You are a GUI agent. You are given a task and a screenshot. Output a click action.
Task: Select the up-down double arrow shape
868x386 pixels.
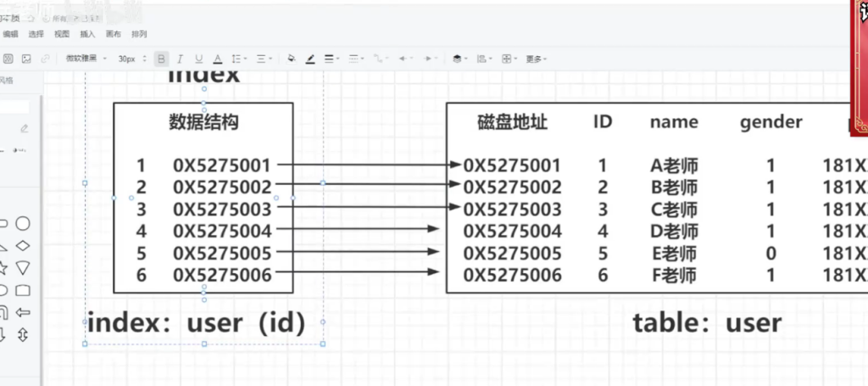(24, 334)
